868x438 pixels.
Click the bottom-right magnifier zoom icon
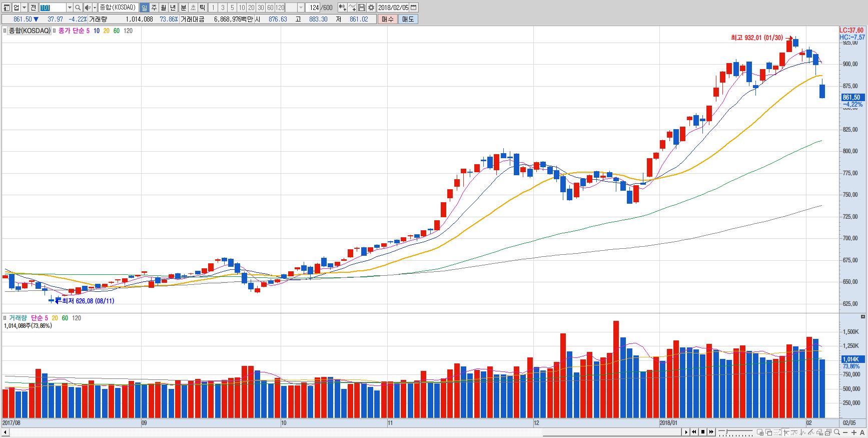coord(837,432)
